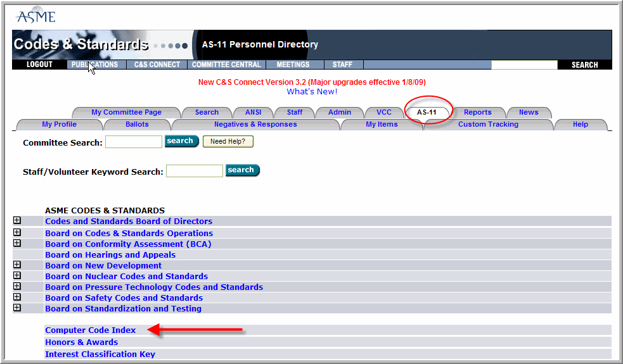This screenshot has height=364, width=623.
Task: Open the C&S CONNECT menu item
Action: click(157, 65)
